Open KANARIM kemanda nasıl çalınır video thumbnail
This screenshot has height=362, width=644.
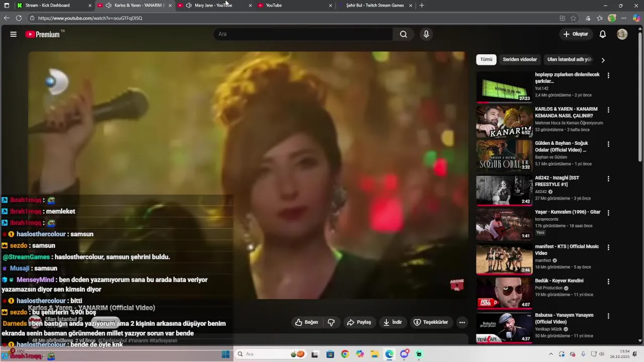504,121
